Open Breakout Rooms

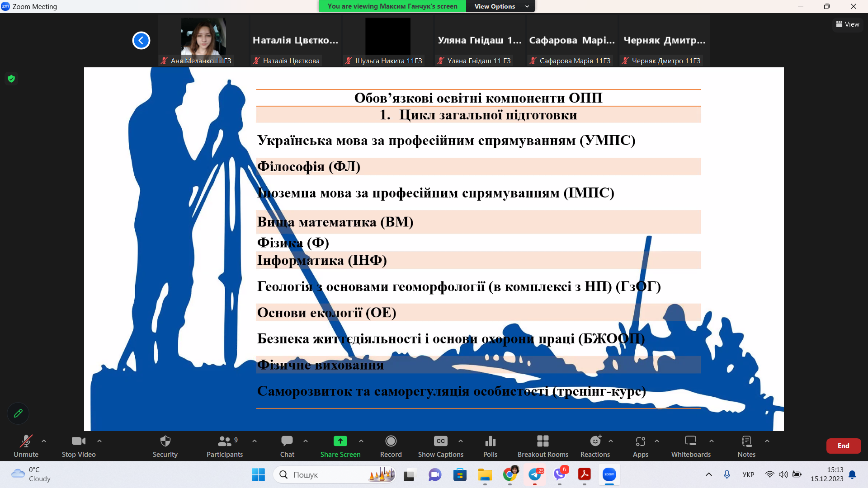[x=542, y=446]
